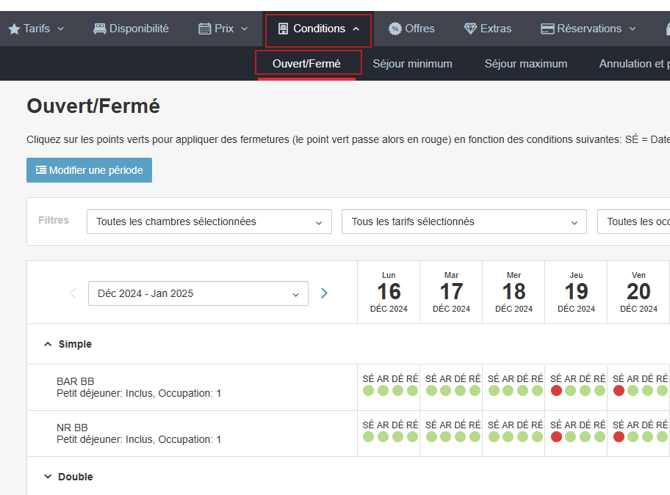
Task: Click the bed icon next to Disponibilité
Action: 100,29
